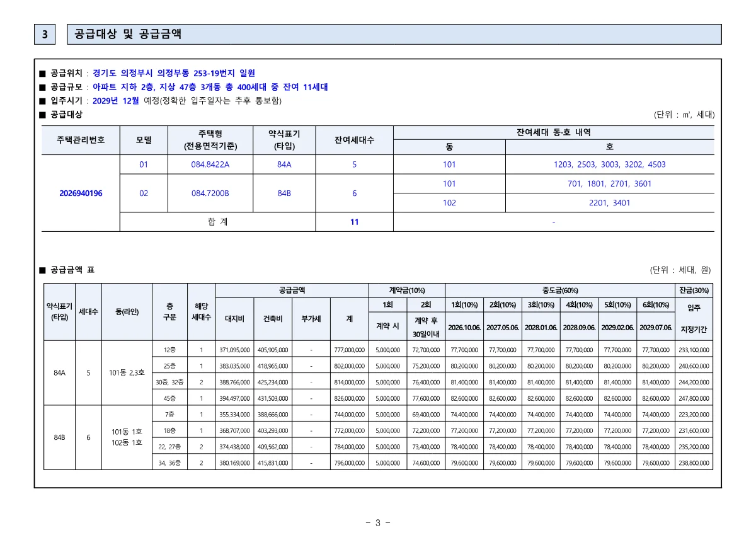756x535 pixels.
Task: Click the 계약 후 30일이내 header cell
Action: click(x=426, y=327)
